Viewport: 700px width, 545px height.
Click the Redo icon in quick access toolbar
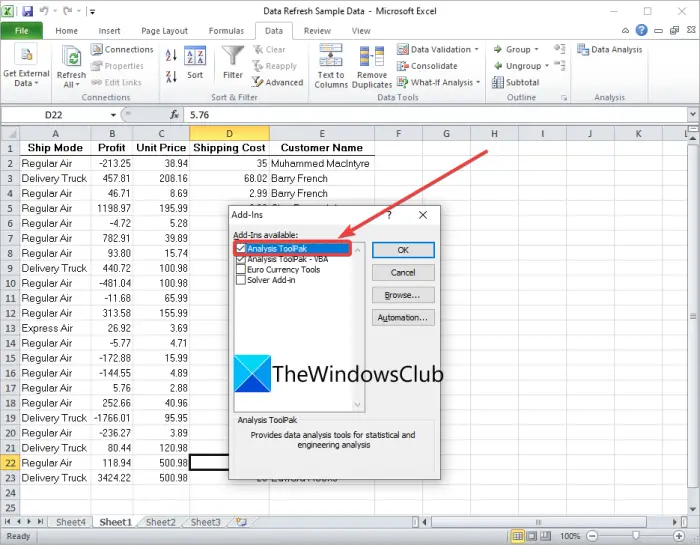[x=67, y=11]
